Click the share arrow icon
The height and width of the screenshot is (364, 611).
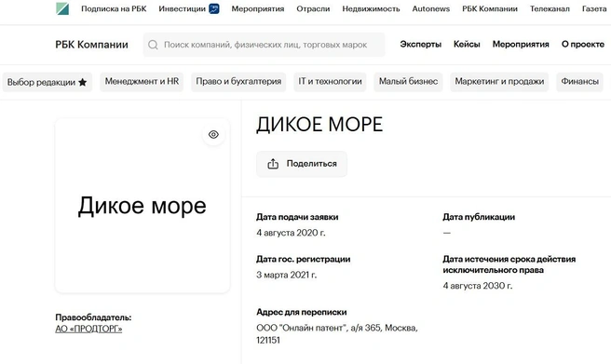[273, 164]
